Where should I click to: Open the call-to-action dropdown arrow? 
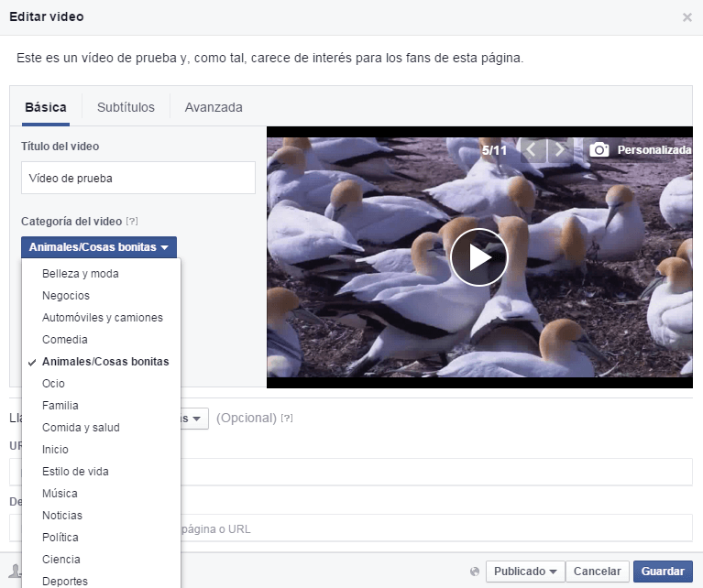(195, 419)
